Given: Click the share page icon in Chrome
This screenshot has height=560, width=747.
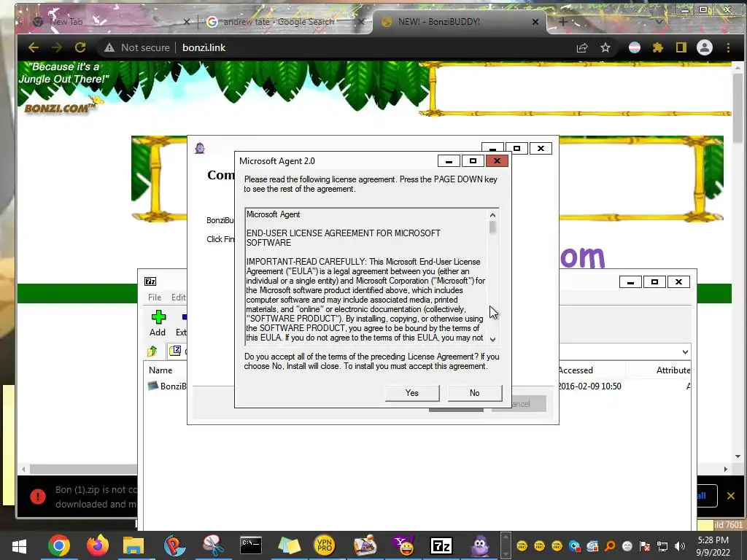Looking at the screenshot, I should point(581,47).
